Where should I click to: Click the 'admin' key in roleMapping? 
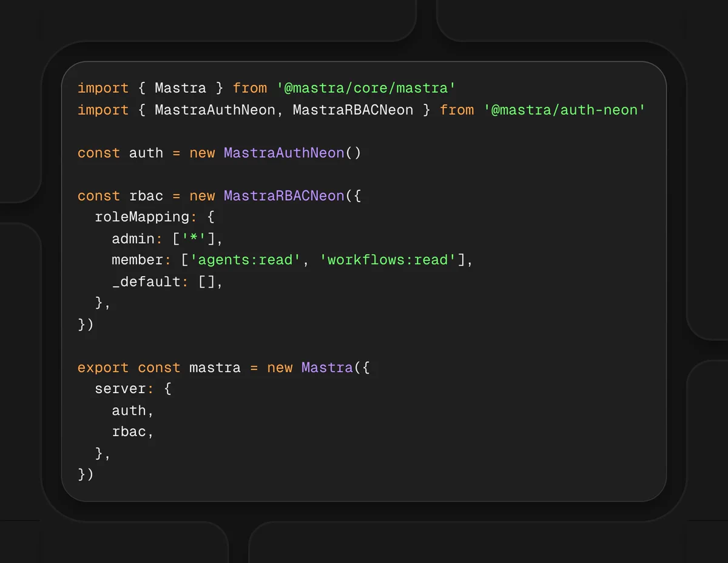tap(133, 238)
